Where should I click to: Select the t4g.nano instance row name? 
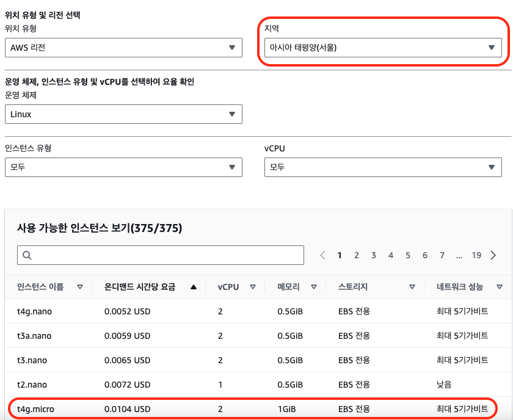[x=34, y=311]
